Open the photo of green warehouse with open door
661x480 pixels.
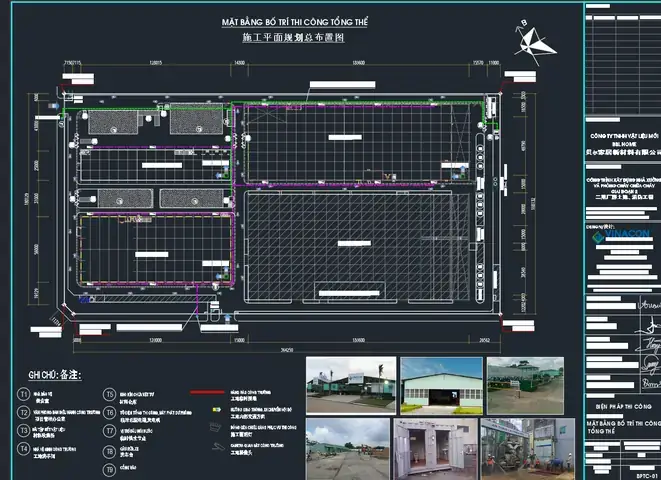pos(441,385)
